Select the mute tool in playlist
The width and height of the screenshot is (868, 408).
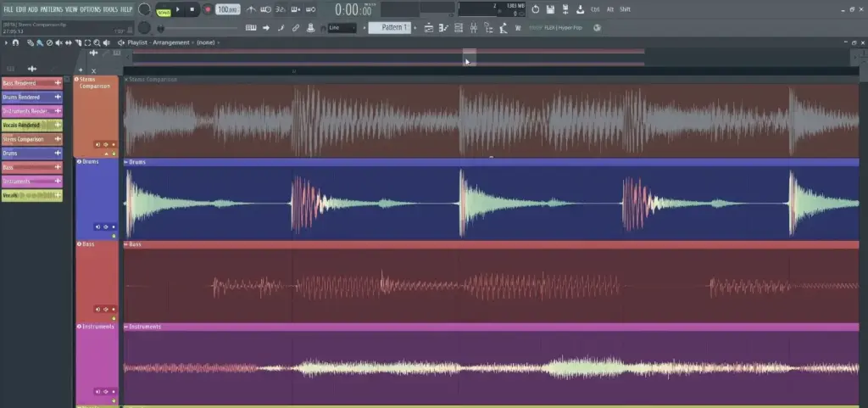(58, 42)
